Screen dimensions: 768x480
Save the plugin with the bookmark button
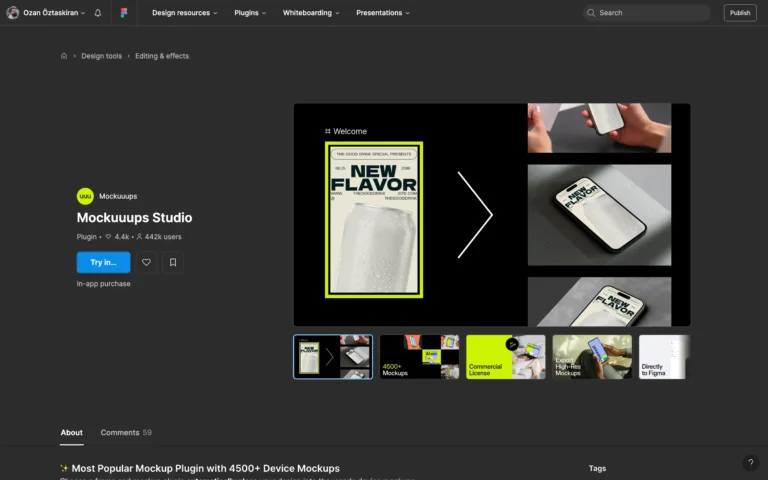pos(173,263)
